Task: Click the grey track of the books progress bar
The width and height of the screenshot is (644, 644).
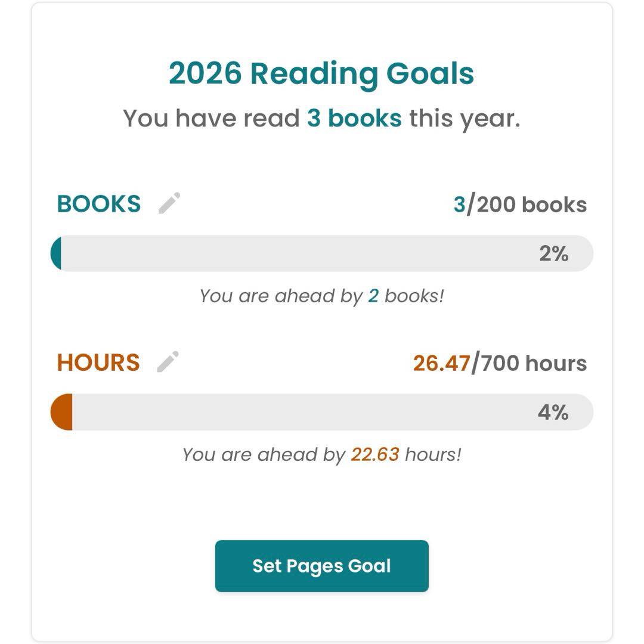Action: (x=298, y=253)
